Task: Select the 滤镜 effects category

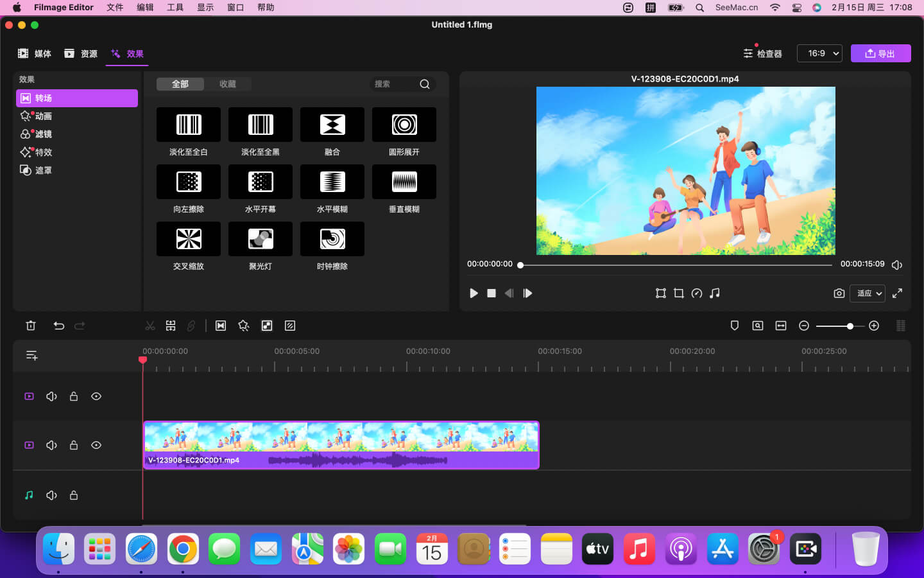Action: pyautogui.click(x=44, y=134)
